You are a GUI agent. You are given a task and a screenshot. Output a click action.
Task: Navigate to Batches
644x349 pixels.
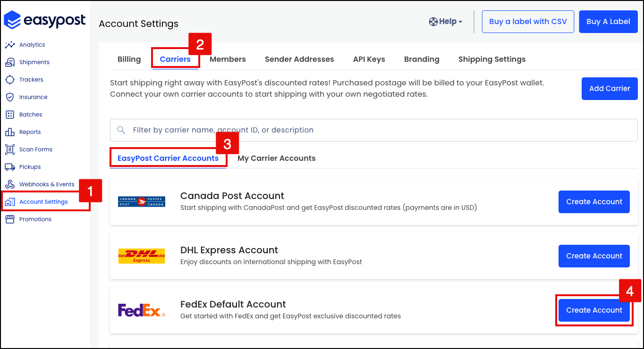click(31, 115)
